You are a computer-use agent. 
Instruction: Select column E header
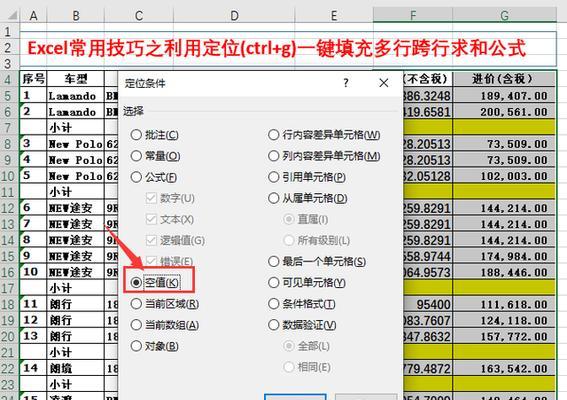pos(334,15)
